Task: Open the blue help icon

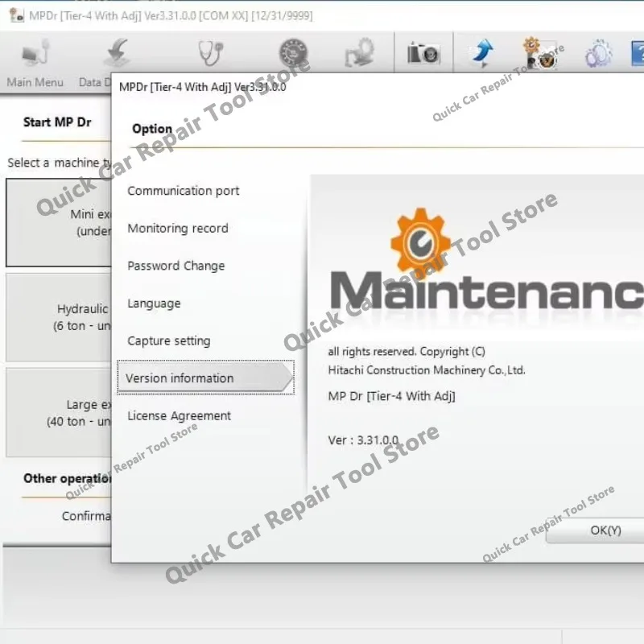Action: [x=638, y=53]
